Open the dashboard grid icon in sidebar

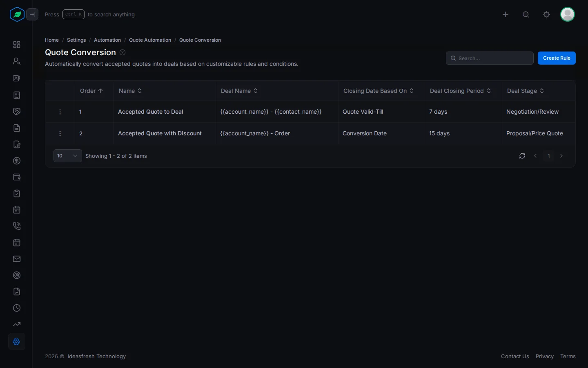[17, 45]
